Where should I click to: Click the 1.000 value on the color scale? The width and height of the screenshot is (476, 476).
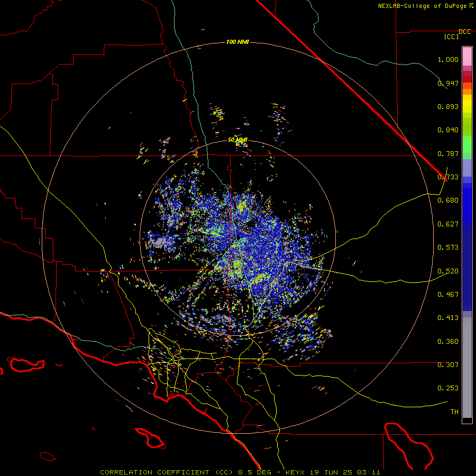448,59
